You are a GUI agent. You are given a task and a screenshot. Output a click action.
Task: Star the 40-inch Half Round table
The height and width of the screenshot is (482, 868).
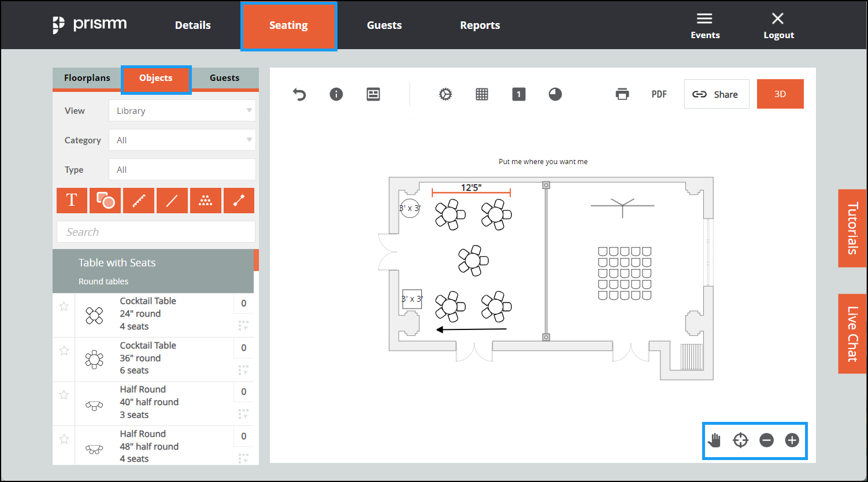[64, 395]
